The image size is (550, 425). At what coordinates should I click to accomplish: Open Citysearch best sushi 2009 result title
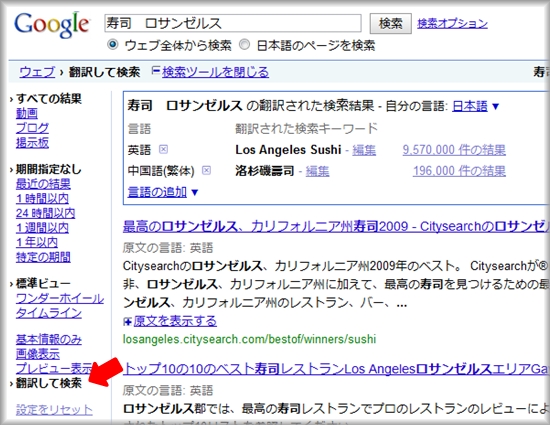(336, 227)
